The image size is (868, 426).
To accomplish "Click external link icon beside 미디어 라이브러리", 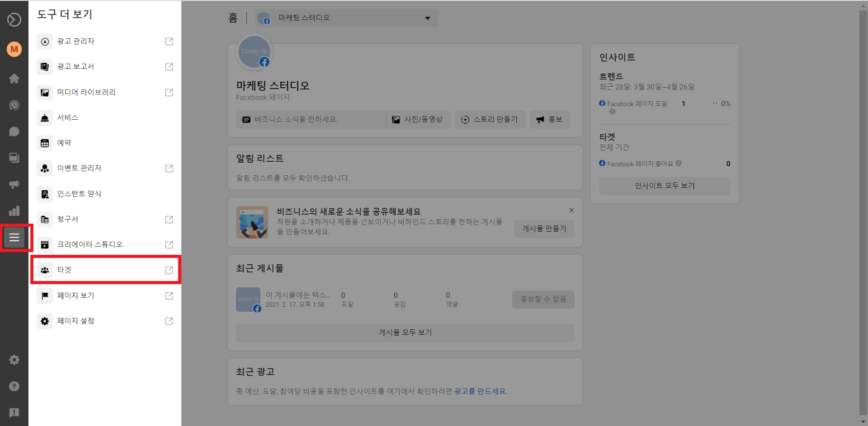I will [169, 92].
